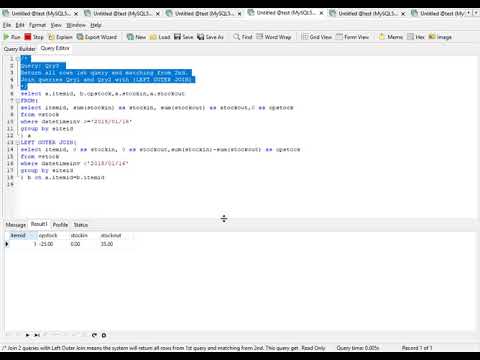Launch the Export Wizard
The image size is (480, 360).
(x=97, y=37)
